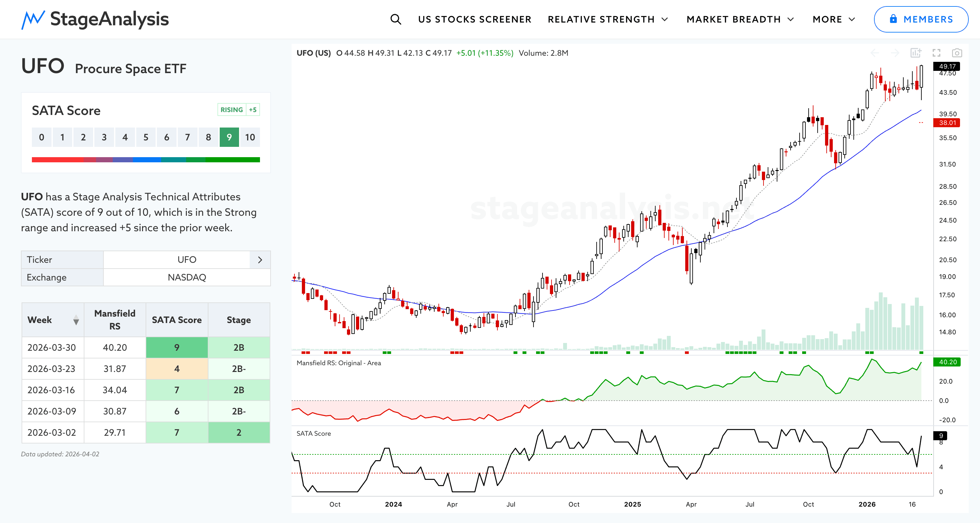Click the chart back arrow
The image size is (980, 523).
click(875, 53)
